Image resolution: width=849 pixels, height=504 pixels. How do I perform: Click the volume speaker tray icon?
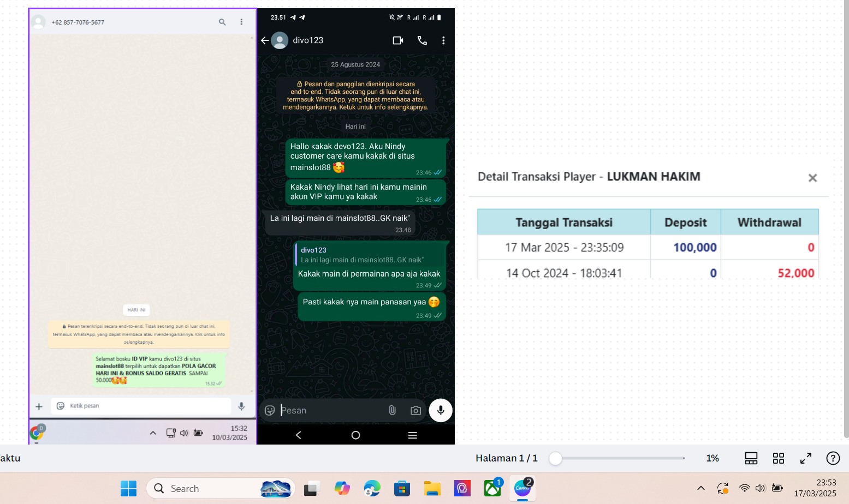click(760, 488)
